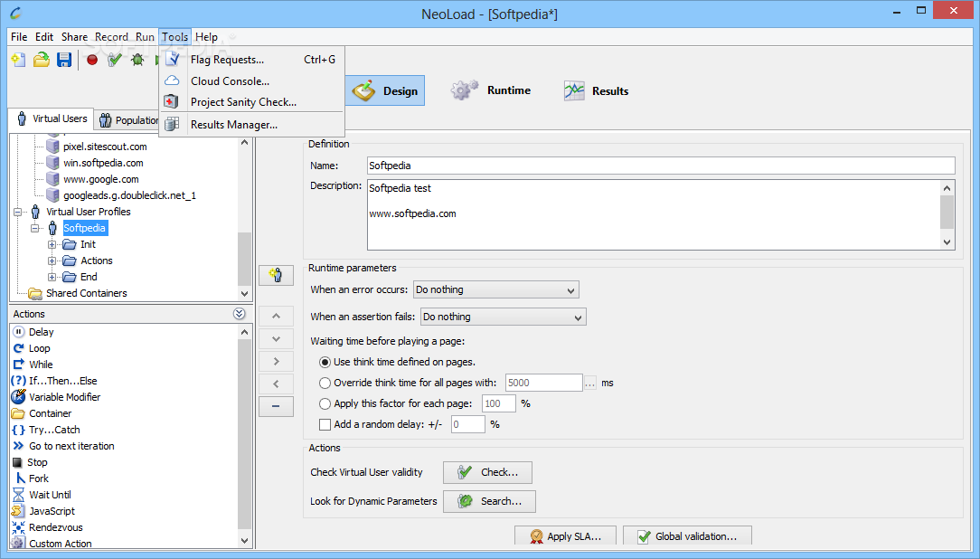The width and height of the screenshot is (980, 559).
Task: Select Use think time defined on pages
Action: point(325,362)
